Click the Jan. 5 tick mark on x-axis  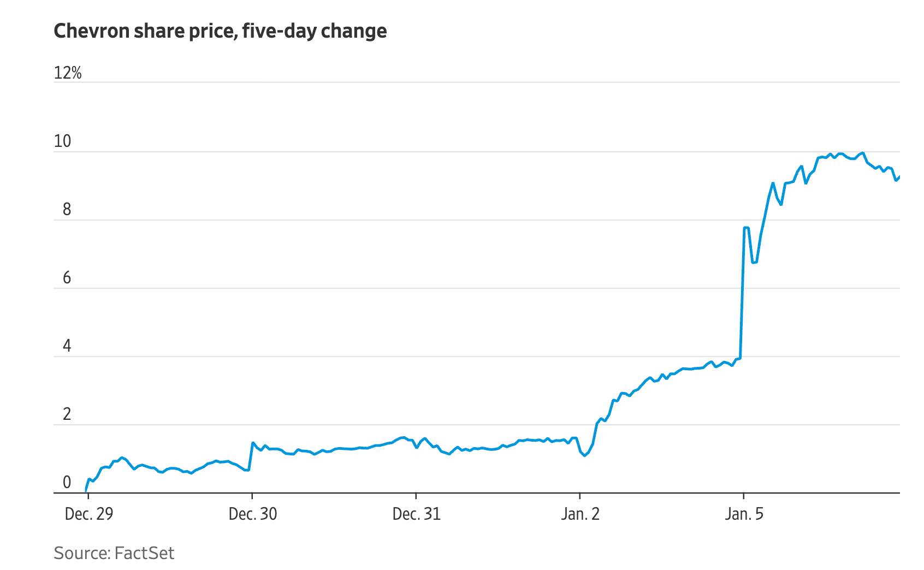click(x=744, y=496)
